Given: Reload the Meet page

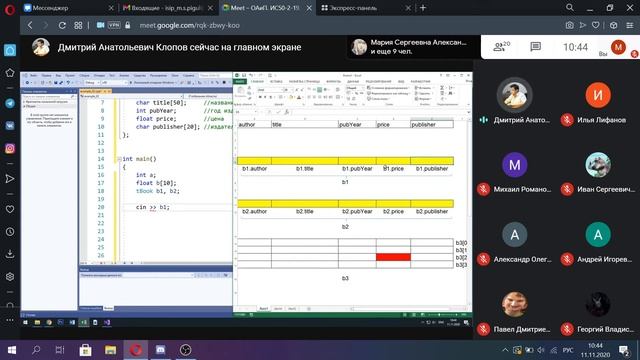Looking at the screenshot, I should (62, 25).
